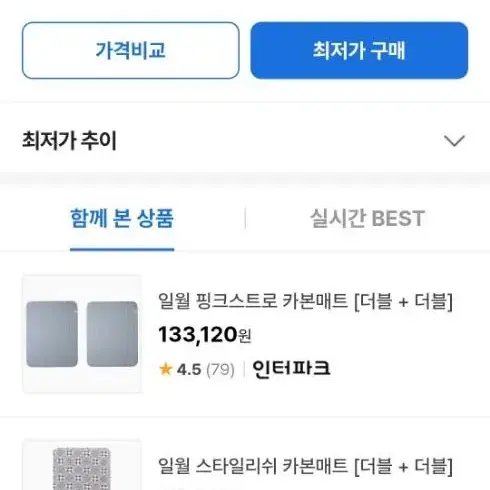Tap the 가격비교 price comparison button
Viewport: 490px width, 490px height.
coord(131,50)
